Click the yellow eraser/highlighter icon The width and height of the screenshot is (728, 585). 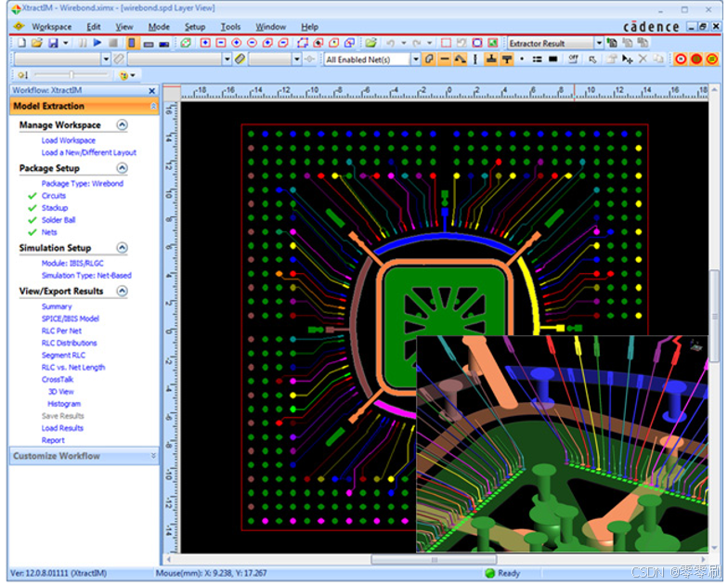[240, 59]
